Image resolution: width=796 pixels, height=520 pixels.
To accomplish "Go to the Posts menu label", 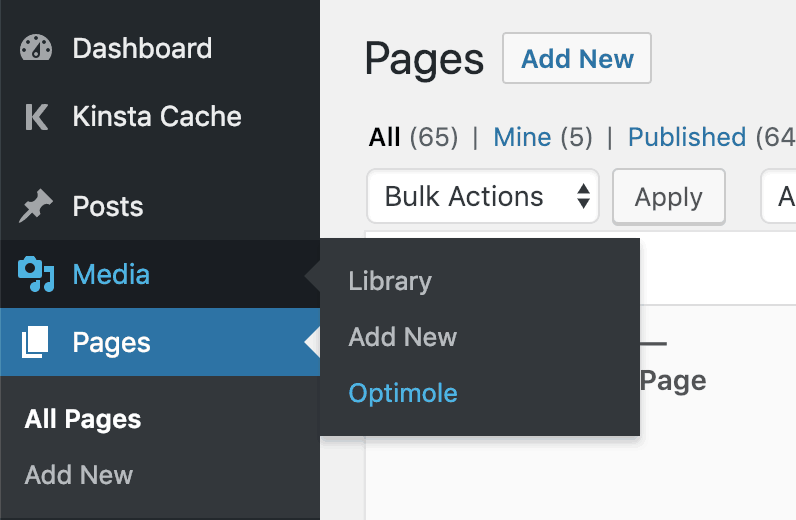I will tap(108, 206).
